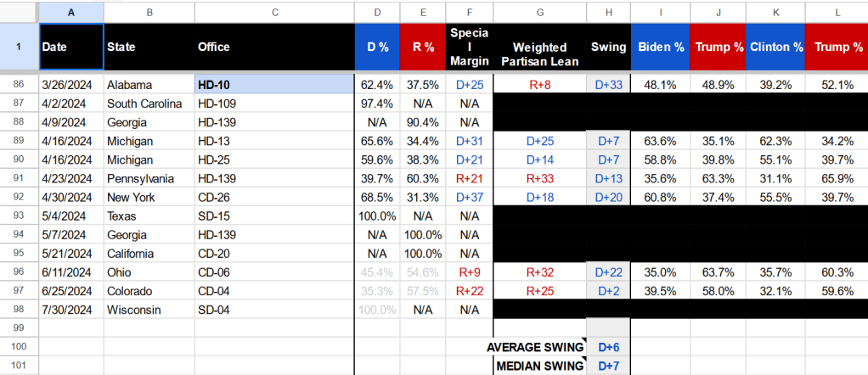
Task: Select the 7/30/2024 date cell
Action: point(71,310)
